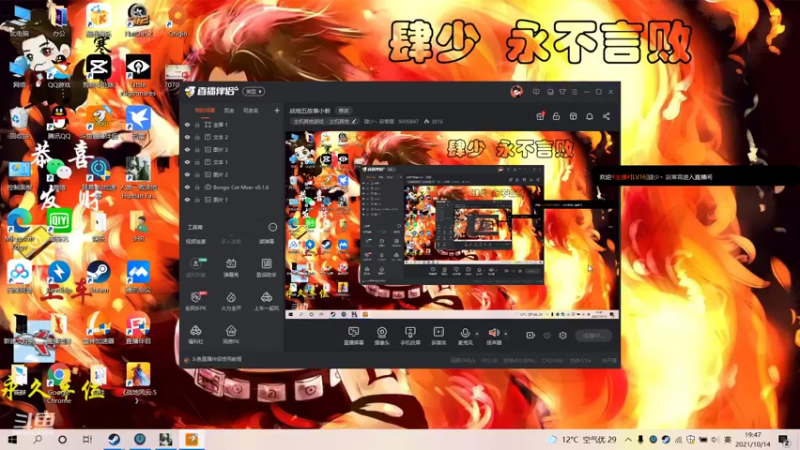Open streaming settings via the gear icon

click(563, 335)
